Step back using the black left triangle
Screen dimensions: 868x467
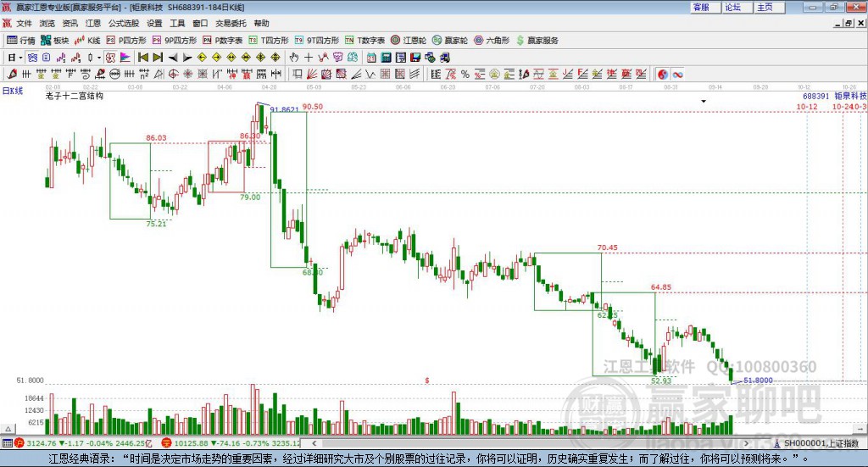pyautogui.click(x=173, y=57)
